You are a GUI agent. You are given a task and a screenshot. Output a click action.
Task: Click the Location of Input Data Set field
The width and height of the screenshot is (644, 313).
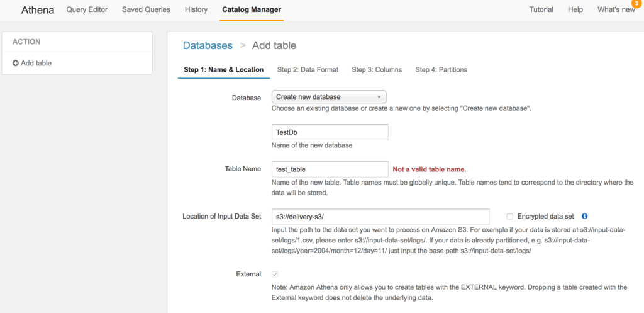coord(380,217)
